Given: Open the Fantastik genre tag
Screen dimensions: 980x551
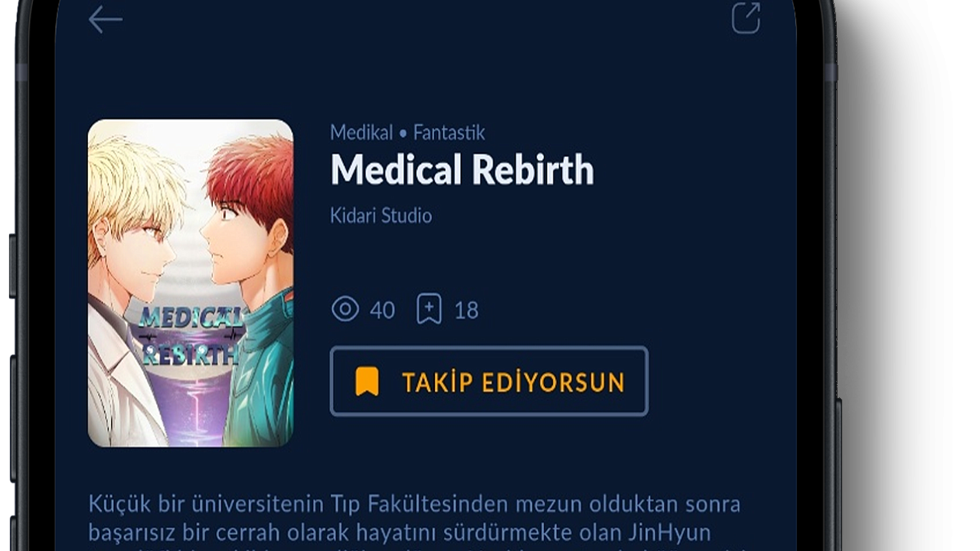Looking at the screenshot, I should point(449,132).
